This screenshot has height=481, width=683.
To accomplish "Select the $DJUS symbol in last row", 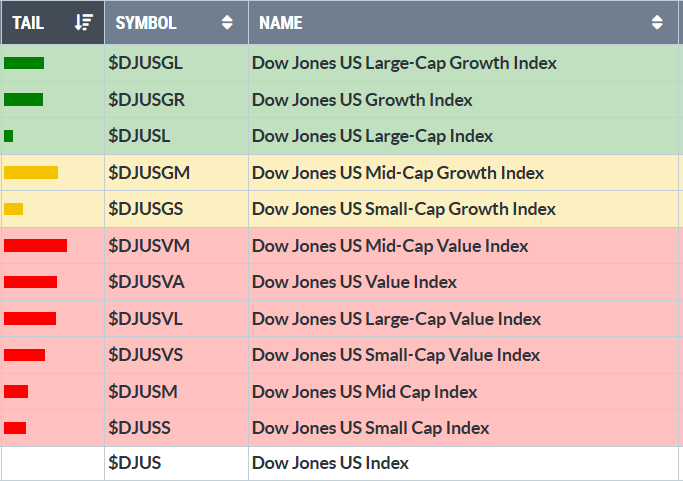I will (x=135, y=463).
